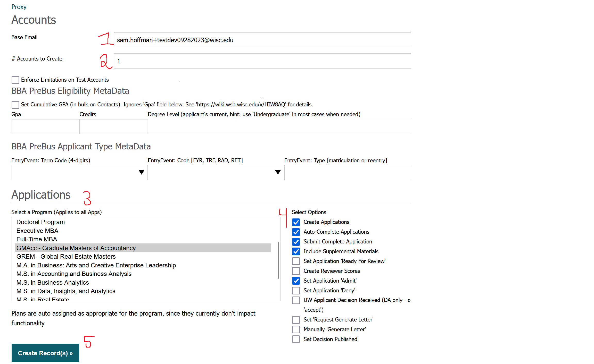Click the Base Email input field
This screenshot has height=364, width=594.
click(x=262, y=40)
